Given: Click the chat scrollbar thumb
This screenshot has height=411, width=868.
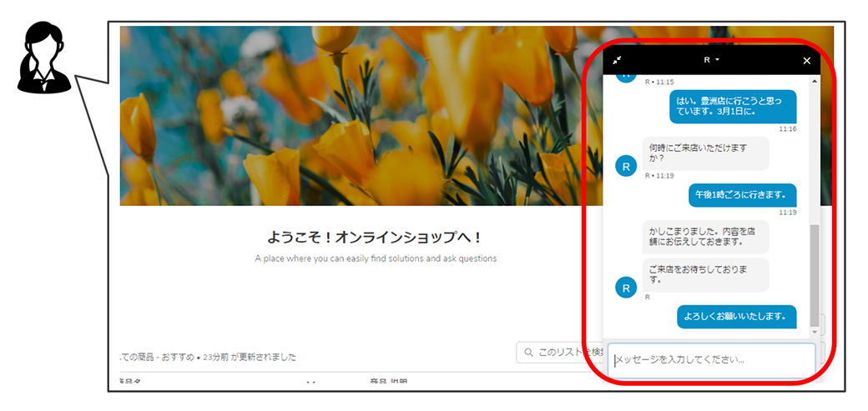Looking at the screenshot, I should (815, 275).
